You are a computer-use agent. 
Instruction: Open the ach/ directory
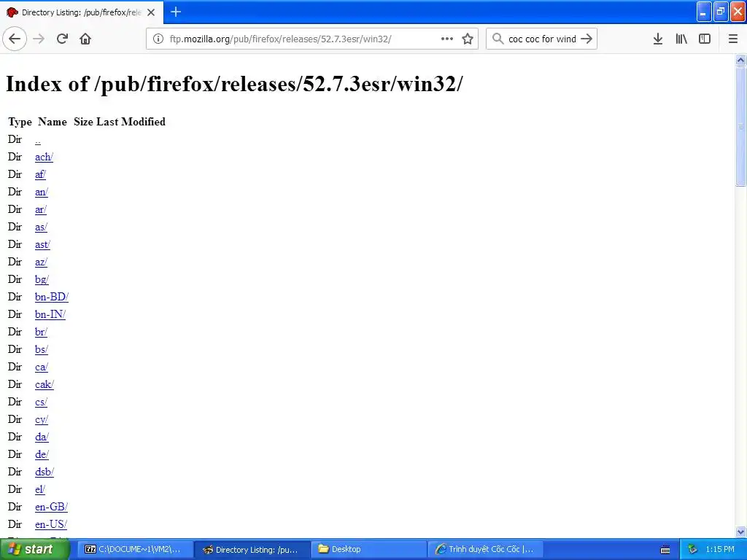coord(44,157)
